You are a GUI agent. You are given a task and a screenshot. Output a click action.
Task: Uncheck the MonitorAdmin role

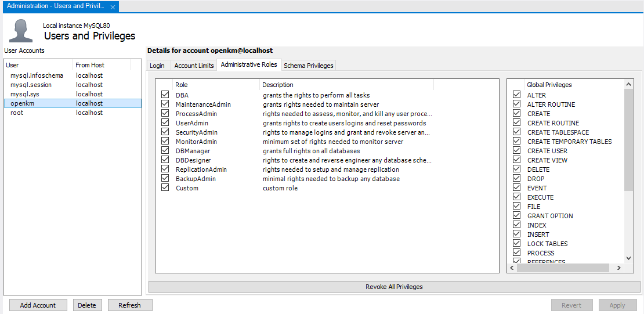pos(165,142)
